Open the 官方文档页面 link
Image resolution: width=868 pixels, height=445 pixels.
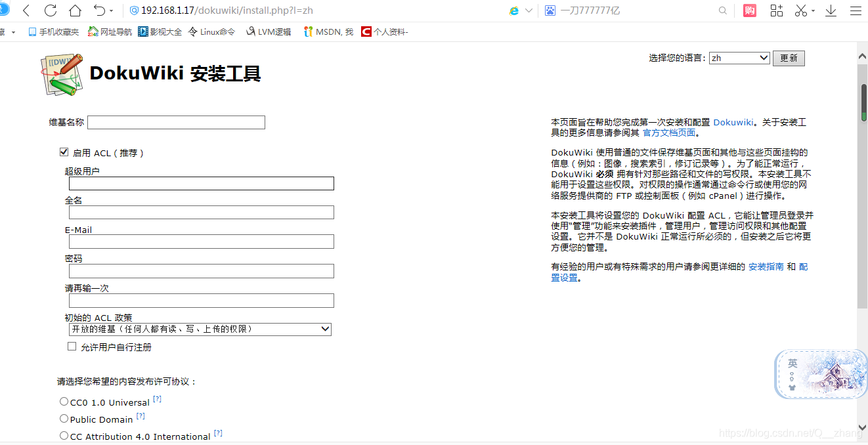pos(669,133)
